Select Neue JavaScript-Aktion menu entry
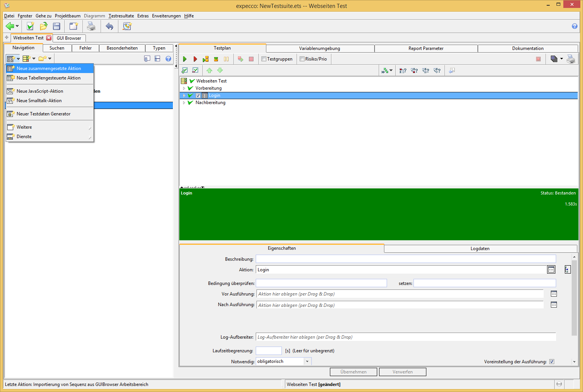The width and height of the screenshot is (583, 392). tap(40, 91)
